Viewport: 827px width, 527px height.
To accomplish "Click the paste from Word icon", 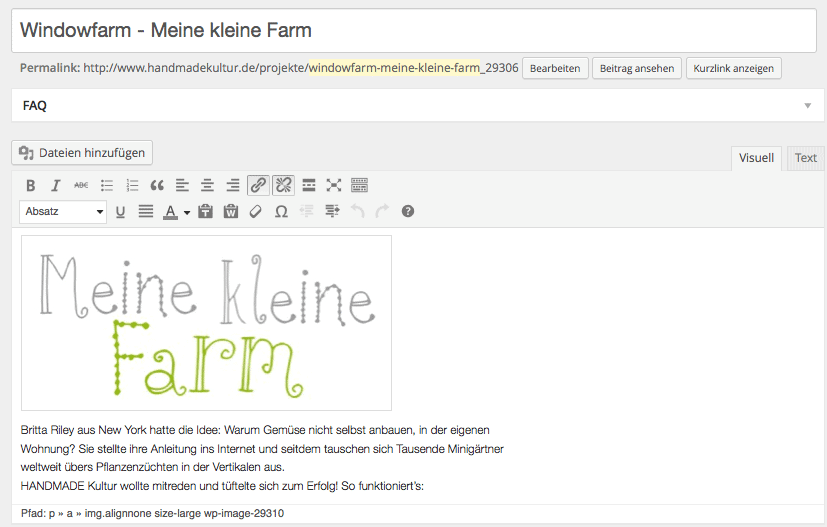I will [x=231, y=211].
